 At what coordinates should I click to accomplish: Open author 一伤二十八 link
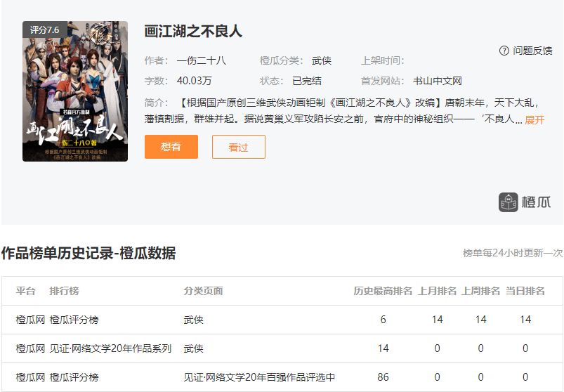tap(202, 60)
